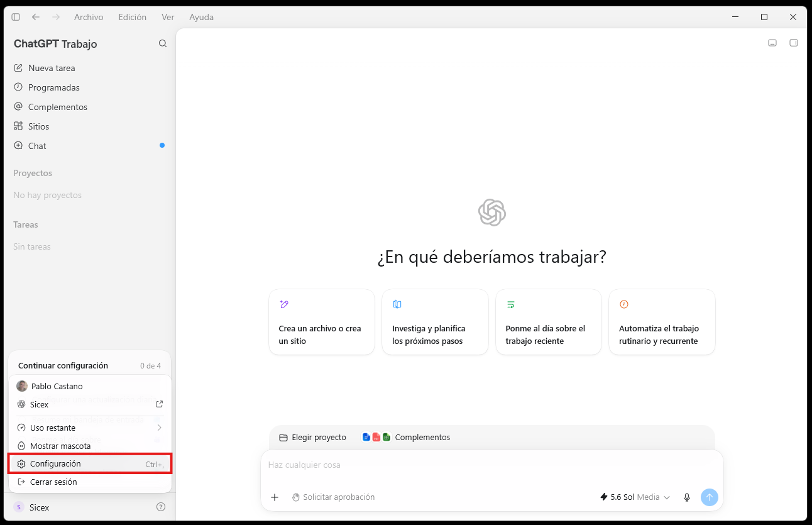Click the search magnifier icon

tap(163, 43)
